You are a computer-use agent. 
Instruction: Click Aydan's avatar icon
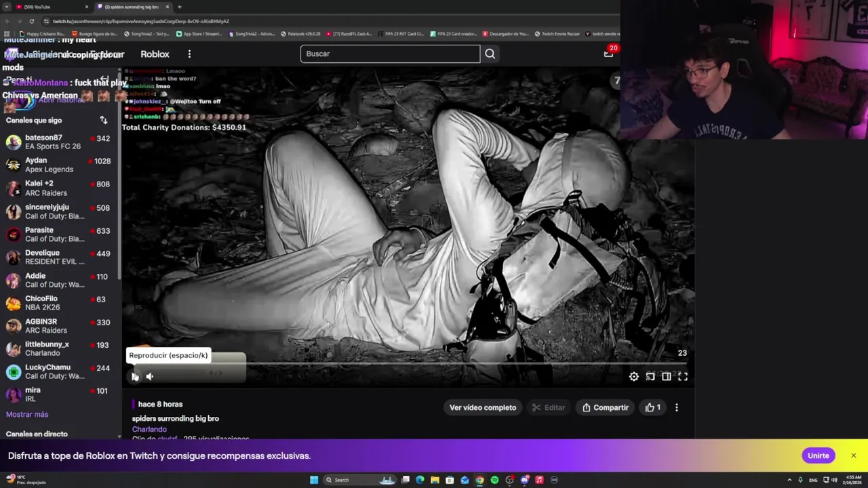click(14, 165)
